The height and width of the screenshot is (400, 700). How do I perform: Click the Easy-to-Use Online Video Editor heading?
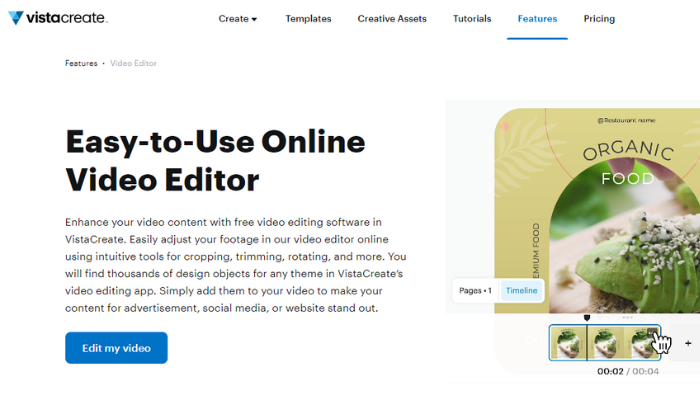point(215,161)
